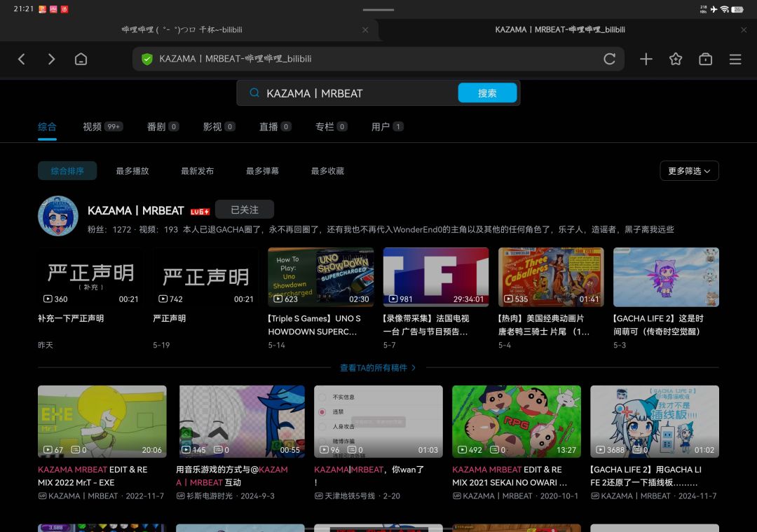Switch to the 用户 tab
Viewport: 757px width, 532px height.
(x=387, y=126)
